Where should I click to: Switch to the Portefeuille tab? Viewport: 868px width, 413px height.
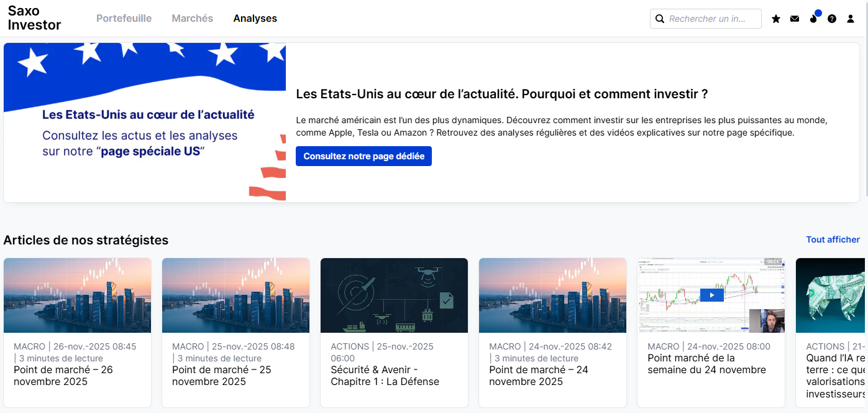point(124,19)
